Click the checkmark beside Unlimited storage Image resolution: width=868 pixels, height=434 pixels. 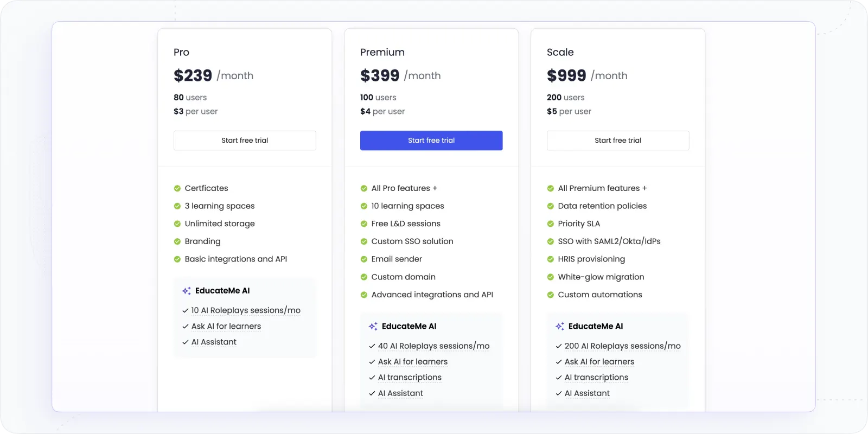(176, 224)
